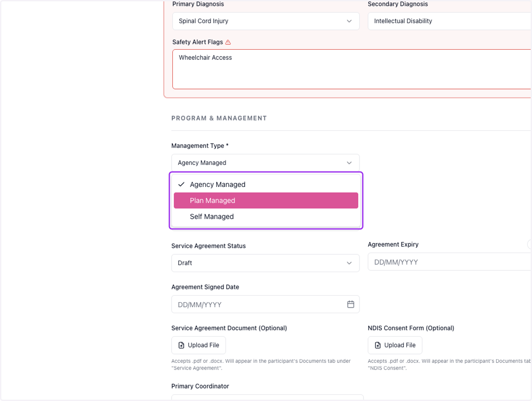532x401 pixels.
Task: Click the Agreement Signed Date field
Action: pos(266,304)
